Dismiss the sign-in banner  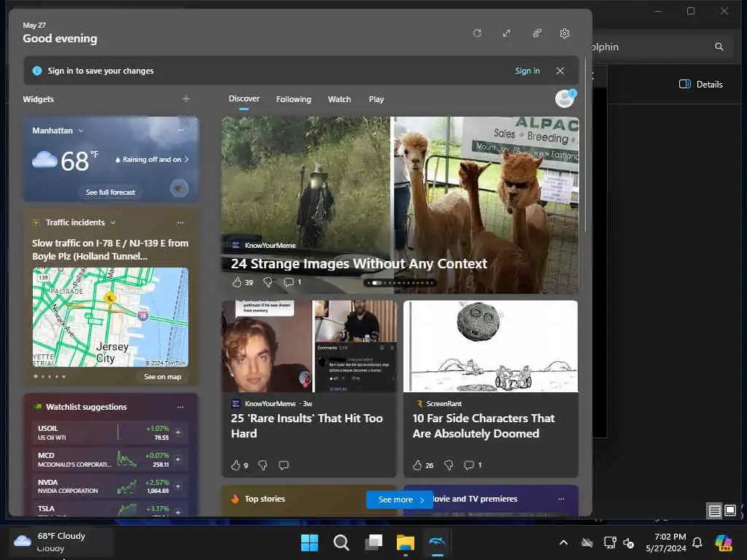point(560,71)
